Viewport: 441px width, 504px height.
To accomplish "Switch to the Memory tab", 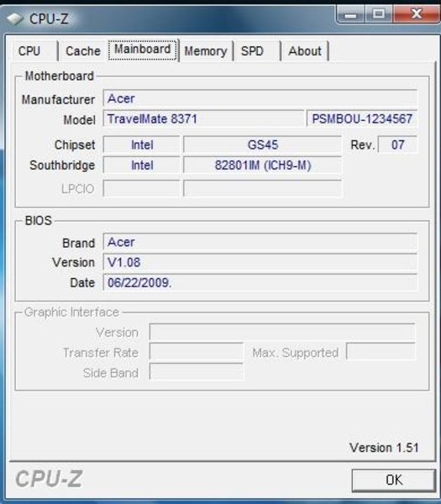I will click(206, 50).
